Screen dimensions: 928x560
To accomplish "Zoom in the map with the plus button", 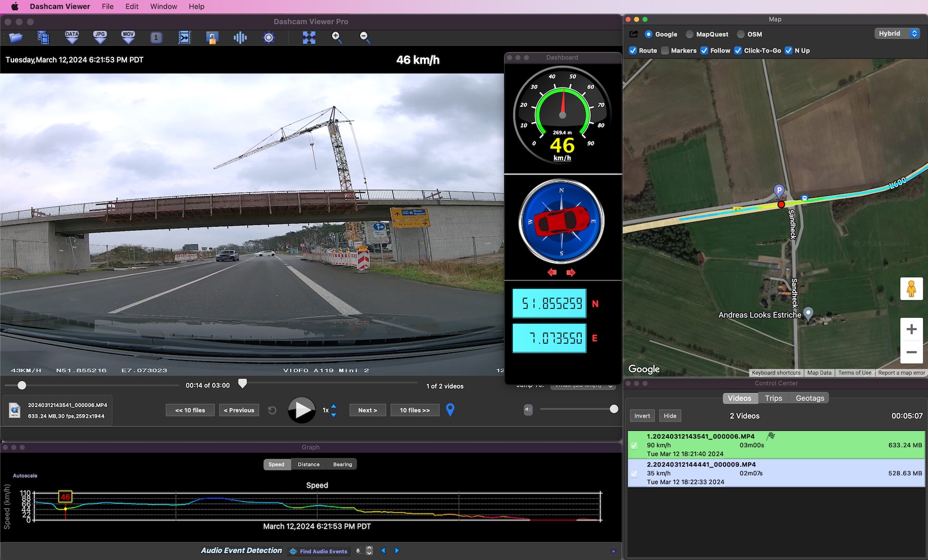I will click(x=911, y=329).
